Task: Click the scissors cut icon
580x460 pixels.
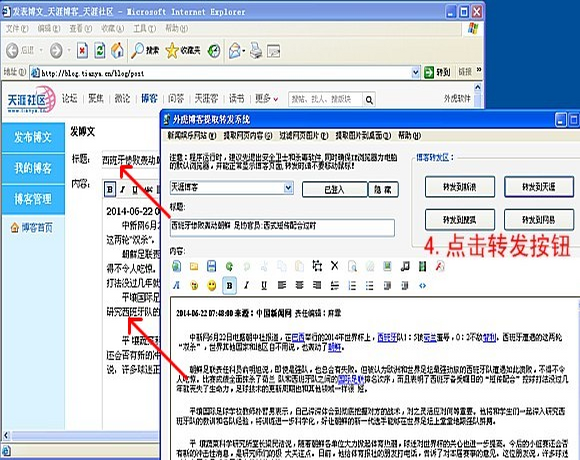Action: click(264, 266)
